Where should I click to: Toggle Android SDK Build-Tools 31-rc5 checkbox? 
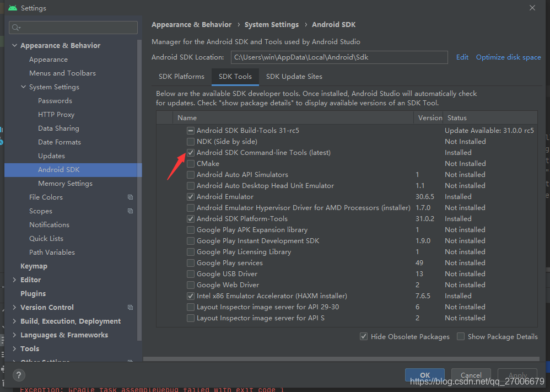(191, 131)
